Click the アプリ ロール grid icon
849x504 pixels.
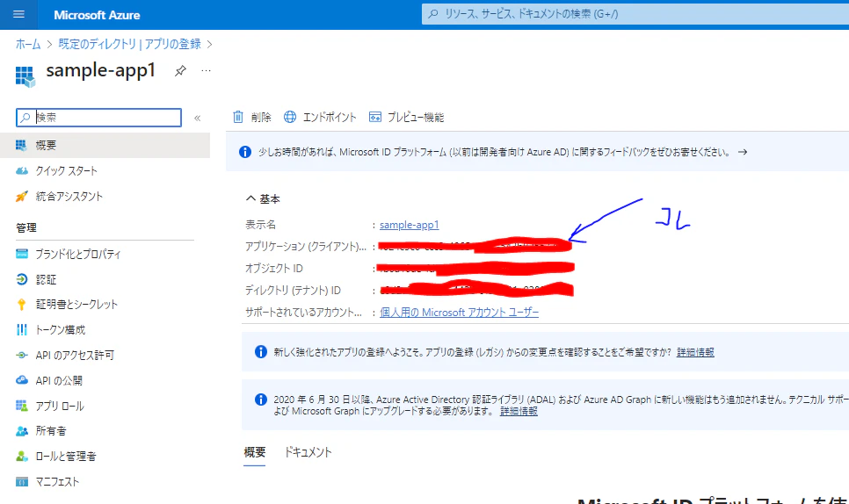22,406
